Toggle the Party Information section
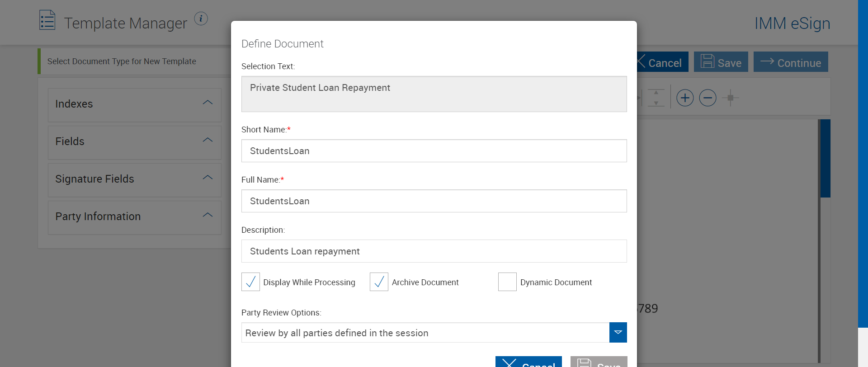 point(208,216)
